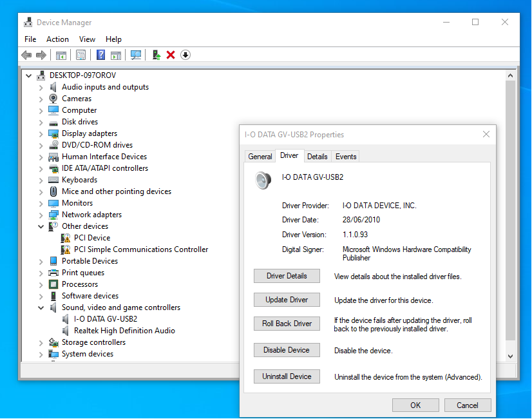Select the Software devices tree item
532x419 pixels.
(90, 296)
